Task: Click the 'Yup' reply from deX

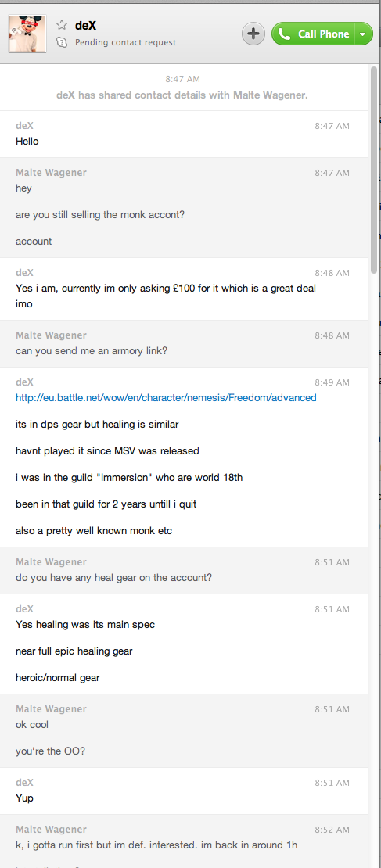Action: tap(24, 798)
